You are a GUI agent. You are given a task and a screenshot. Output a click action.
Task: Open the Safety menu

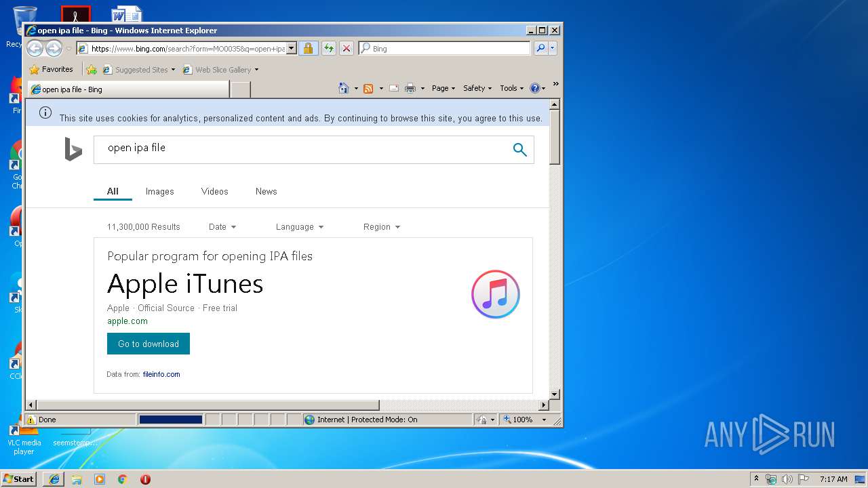(477, 88)
